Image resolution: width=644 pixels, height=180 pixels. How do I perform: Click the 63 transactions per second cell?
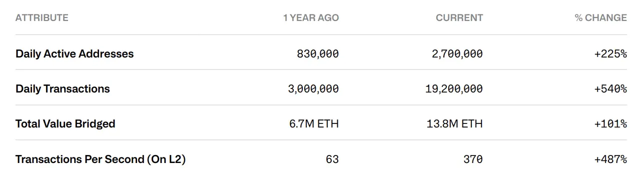332,159
